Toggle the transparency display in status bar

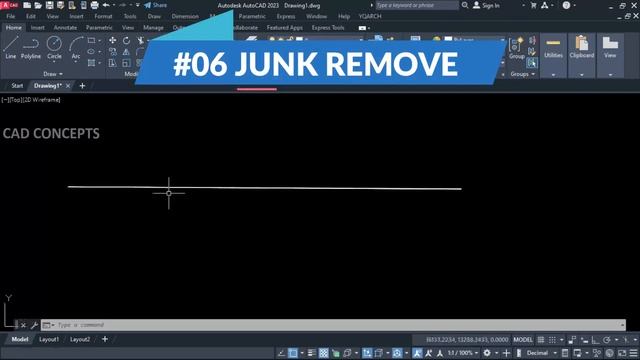click(323, 353)
